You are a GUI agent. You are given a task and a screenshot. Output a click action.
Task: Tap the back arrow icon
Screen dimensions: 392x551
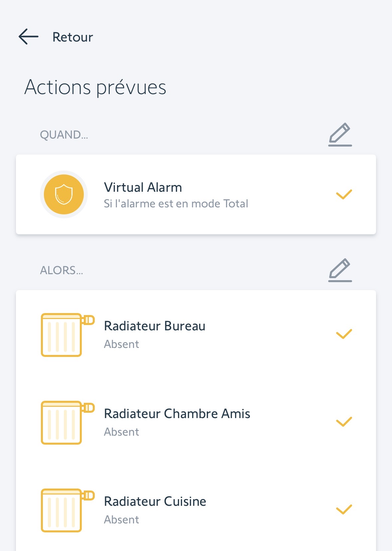(29, 37)
